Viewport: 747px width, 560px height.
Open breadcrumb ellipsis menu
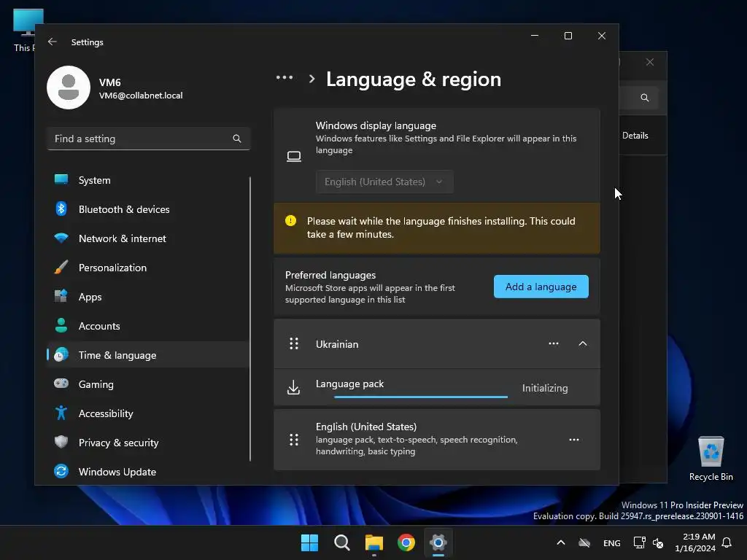(285, 77)
